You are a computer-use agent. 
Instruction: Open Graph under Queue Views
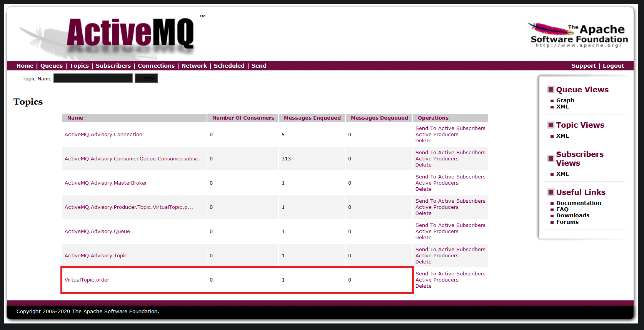[x=565, y=100]
